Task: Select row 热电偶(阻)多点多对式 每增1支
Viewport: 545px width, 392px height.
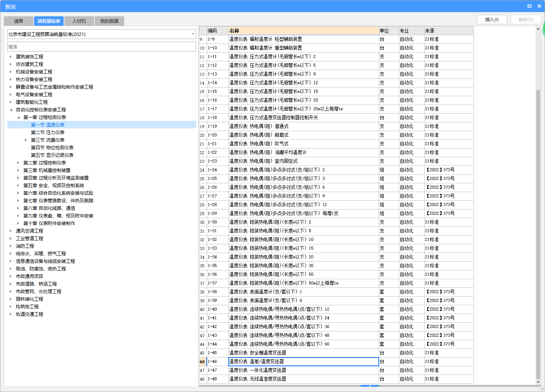Action: click(304, 214)
